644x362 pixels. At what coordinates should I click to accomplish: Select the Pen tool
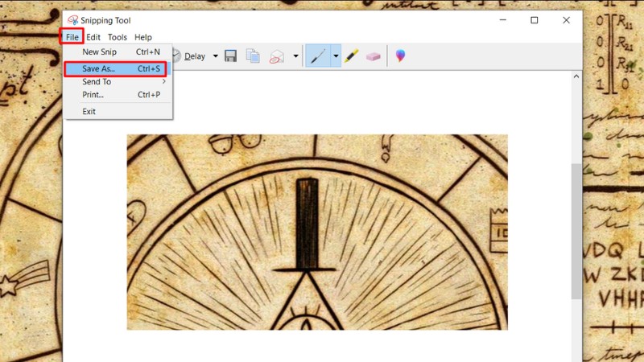318,56
